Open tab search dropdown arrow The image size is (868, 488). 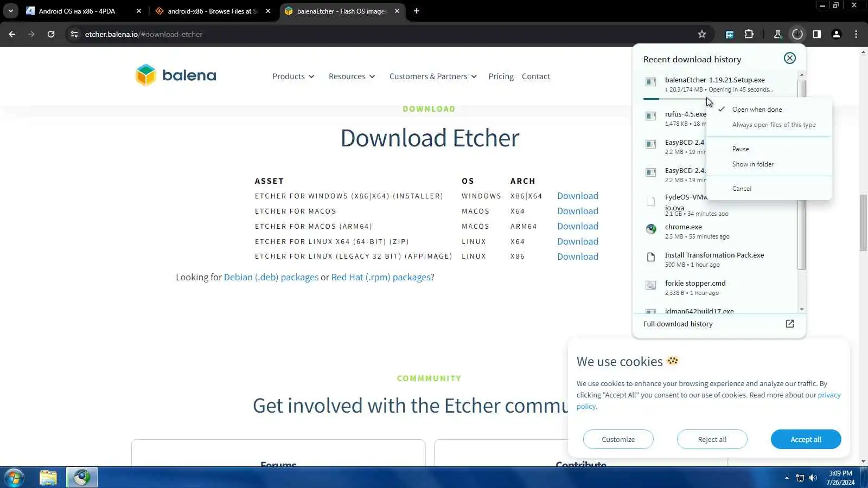coord(10,11)
